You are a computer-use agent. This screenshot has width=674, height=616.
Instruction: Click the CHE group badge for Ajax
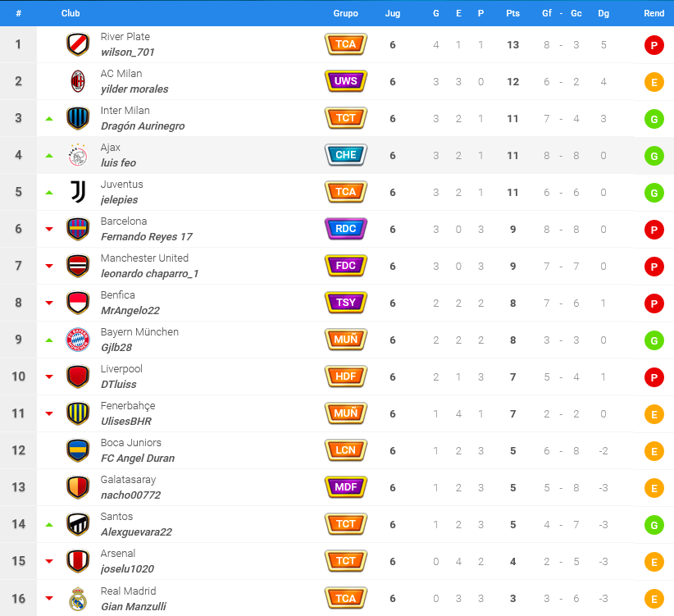(345, 155)
